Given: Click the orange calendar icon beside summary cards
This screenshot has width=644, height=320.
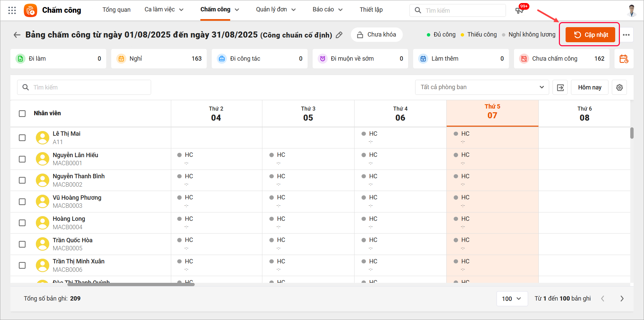Looking at the screenshot, I should tap(624, 59).
